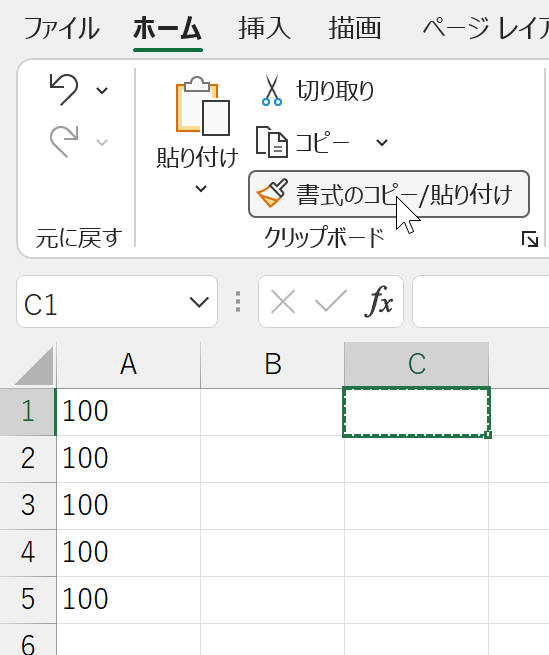Open the Undo history dropdown arrow

click(x=102, y=90)
